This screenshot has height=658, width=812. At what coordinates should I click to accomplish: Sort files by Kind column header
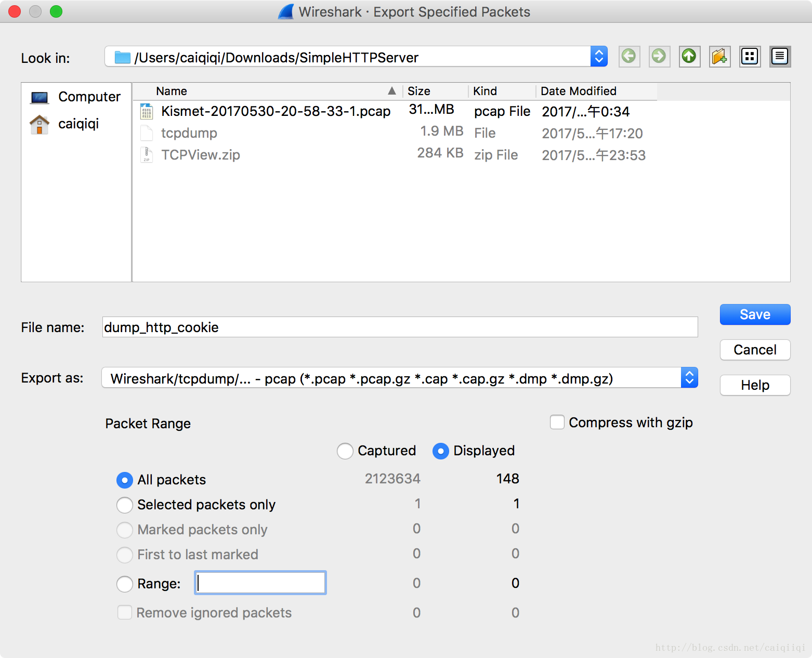point(502,91)
